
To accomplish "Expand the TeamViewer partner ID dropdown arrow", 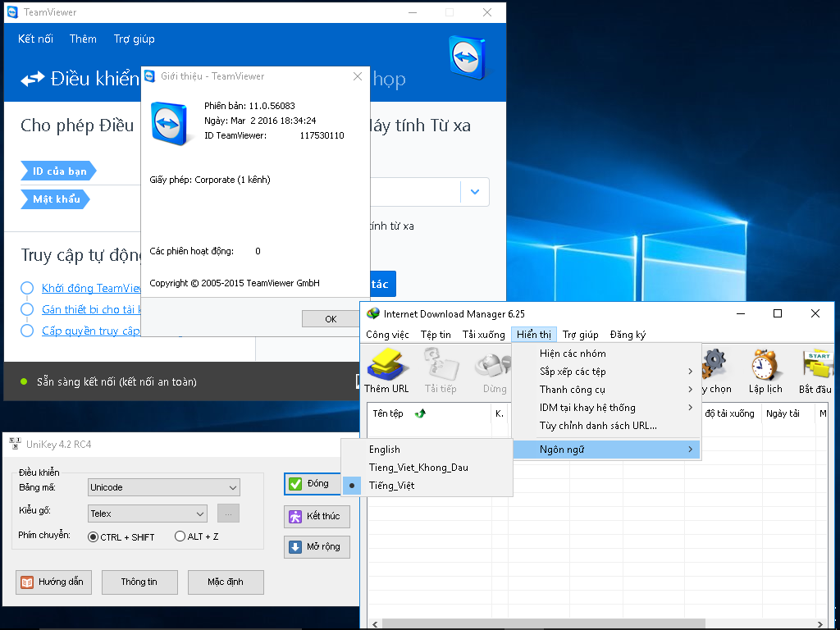I will [x=475, y=192].
